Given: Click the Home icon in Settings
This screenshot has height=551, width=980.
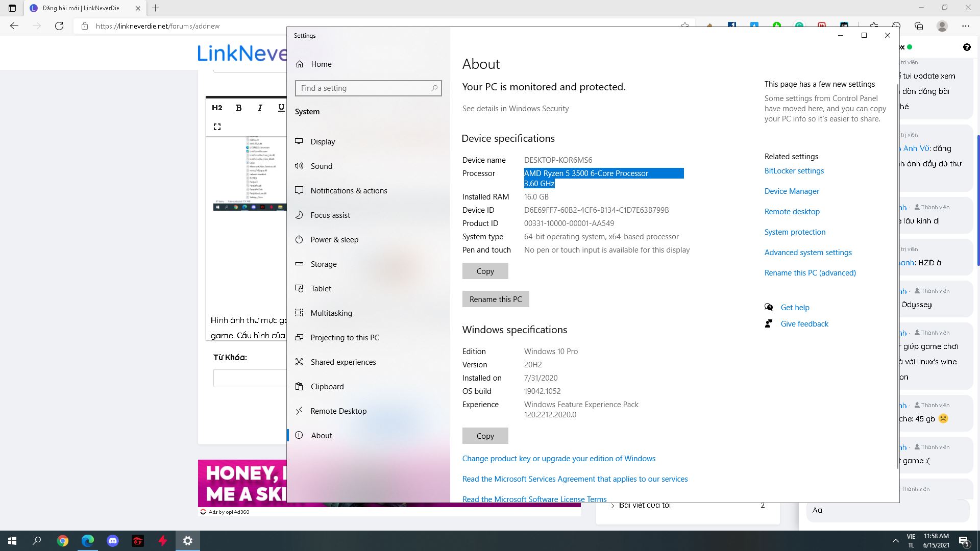Looking at the screenshot, I should click(300, 64).
